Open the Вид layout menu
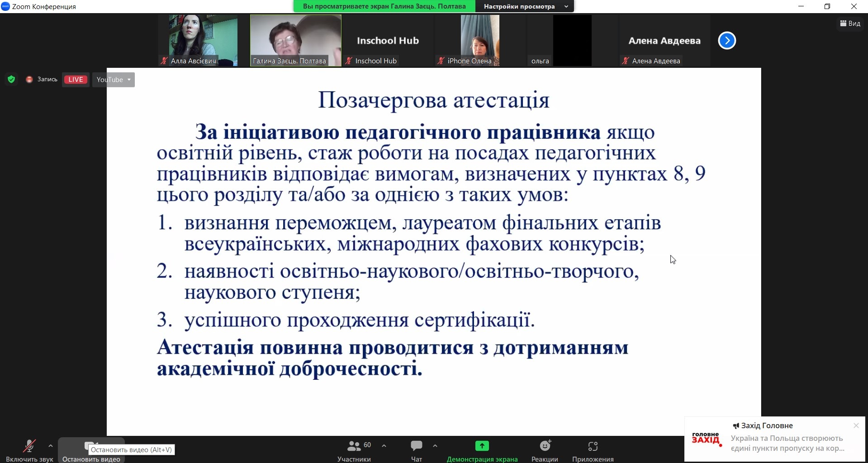The width and height of the screenshot is (868, 463). 850,24
